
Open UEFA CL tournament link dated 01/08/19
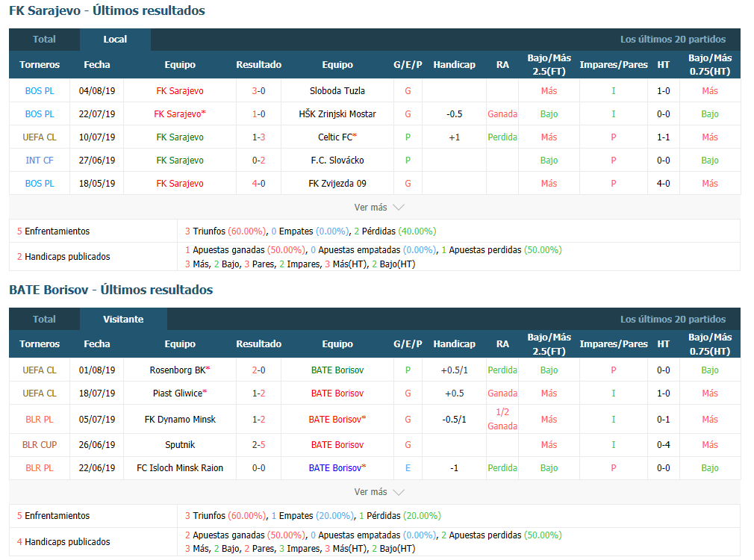click(40, 370)
